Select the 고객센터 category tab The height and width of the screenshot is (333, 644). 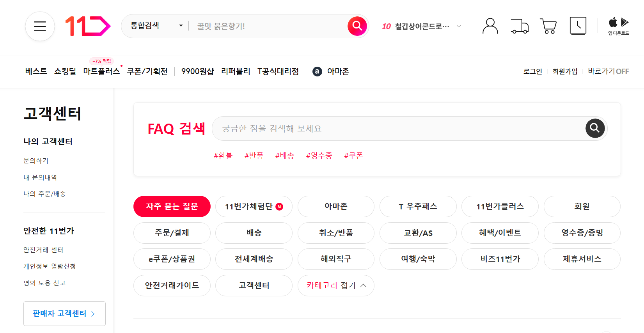(254, 285)
